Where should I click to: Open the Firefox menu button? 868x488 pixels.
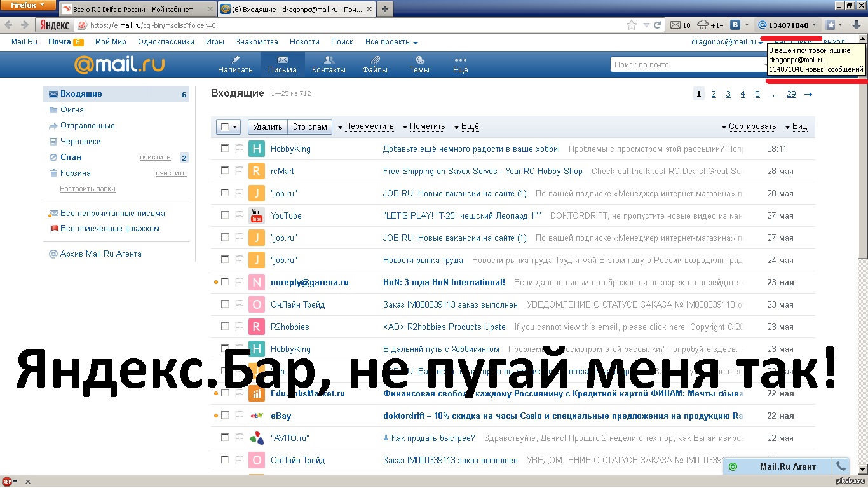pos(28,5)
